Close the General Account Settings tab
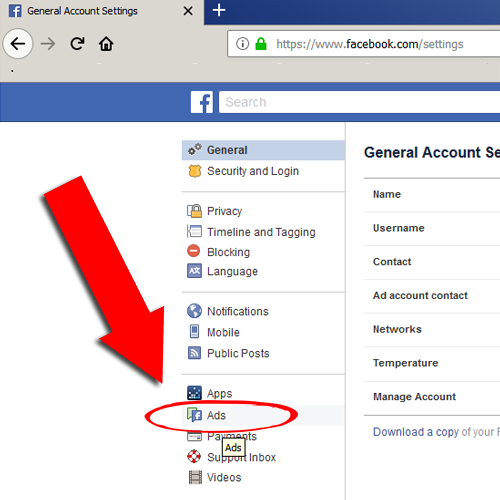 (188, 11)
